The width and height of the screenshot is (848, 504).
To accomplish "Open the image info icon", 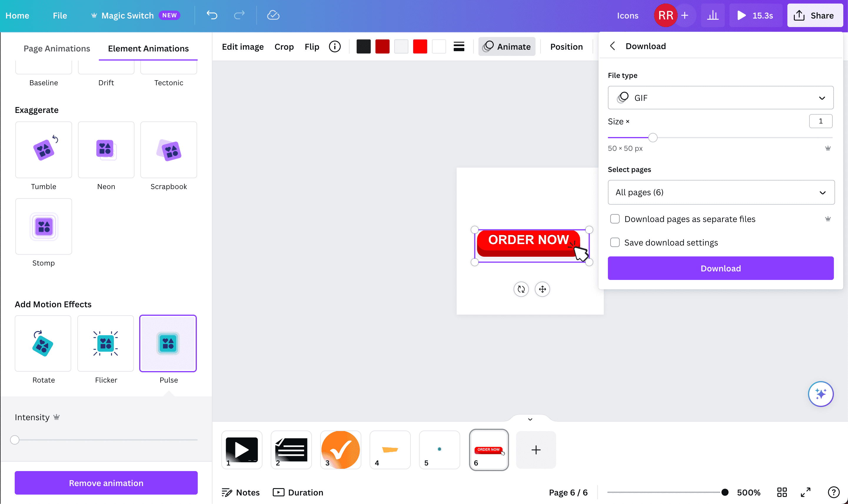I will (x=334, y=46).
